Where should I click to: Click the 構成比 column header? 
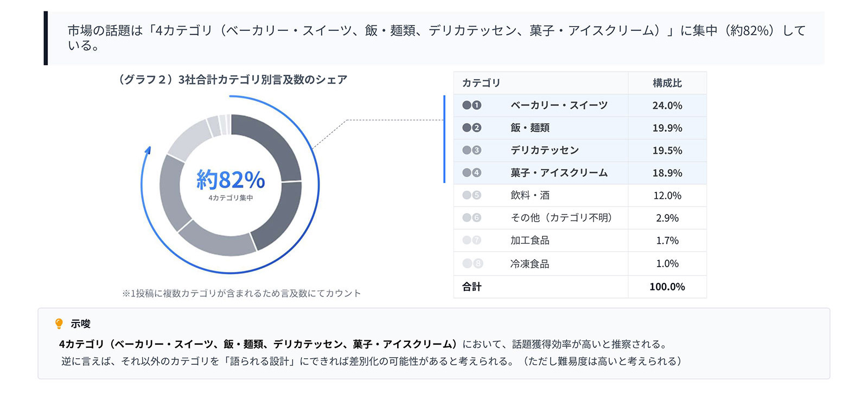(667, 83)
